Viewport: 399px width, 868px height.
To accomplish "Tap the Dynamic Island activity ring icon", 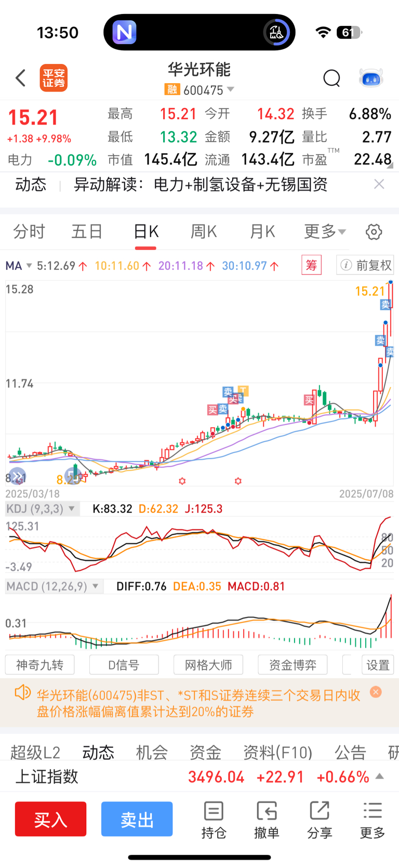I will pyautogui.click(x=276, y=32).
